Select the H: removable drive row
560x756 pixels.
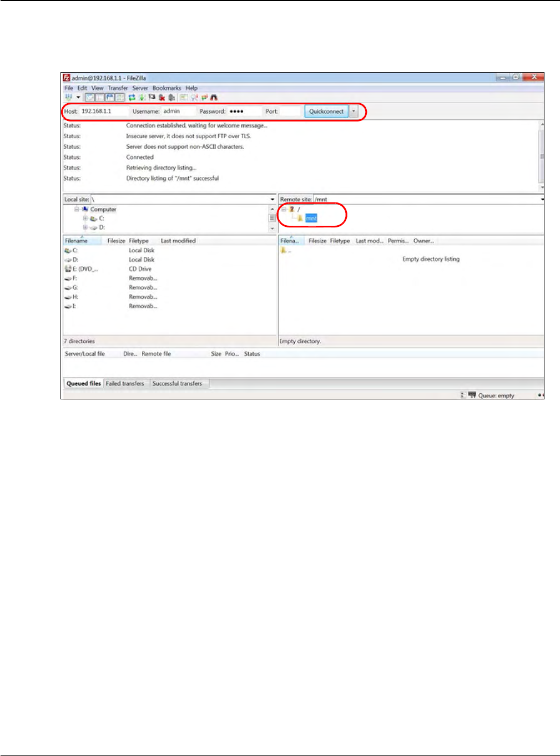[169, 297]
